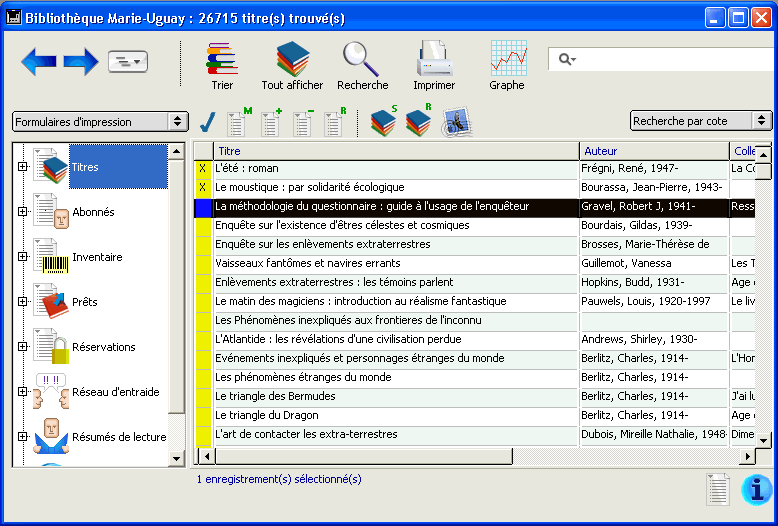Click the blue information icon
Viewport: 778px width, 526px height.
[756, 489]
